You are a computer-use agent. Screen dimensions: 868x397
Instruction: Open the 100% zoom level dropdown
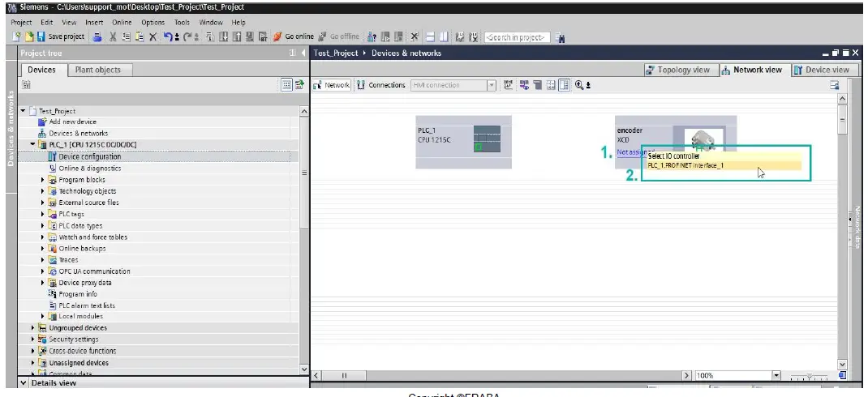[776, 375]
